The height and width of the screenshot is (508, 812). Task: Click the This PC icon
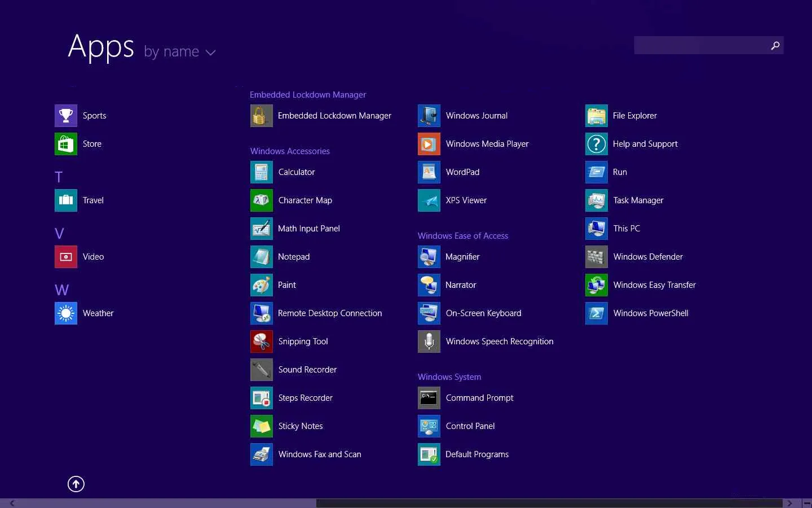597,229
